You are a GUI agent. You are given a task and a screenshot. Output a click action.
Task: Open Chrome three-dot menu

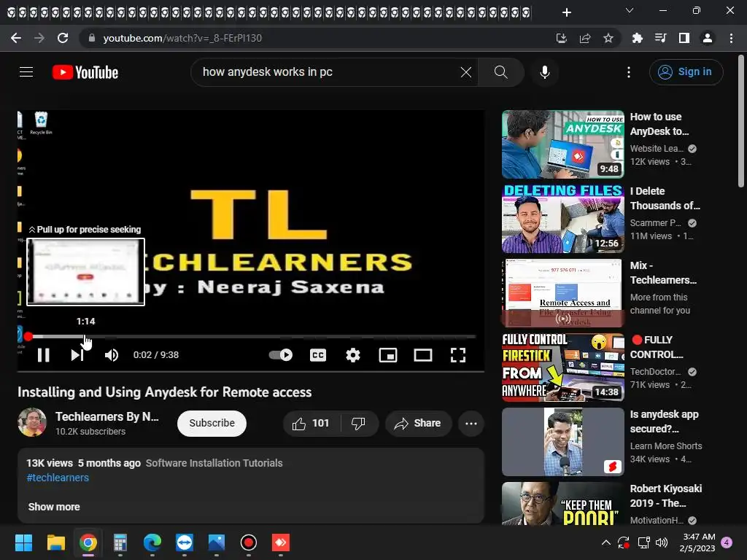[x=731, y=38]
